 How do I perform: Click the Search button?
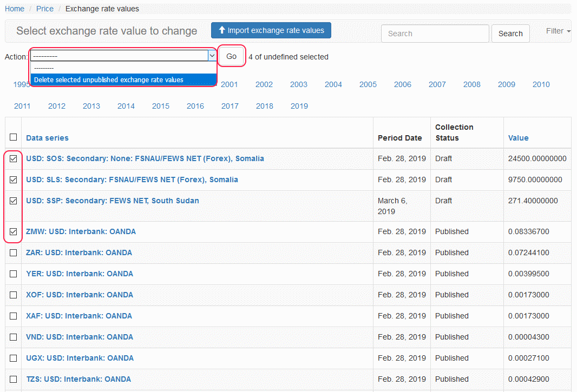(510, 34)
